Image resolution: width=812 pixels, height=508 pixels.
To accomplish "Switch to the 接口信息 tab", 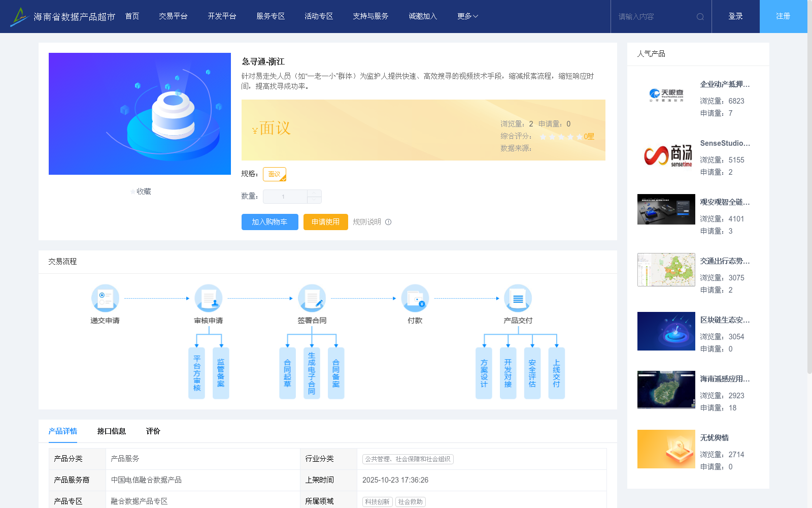I will point(111,431).
